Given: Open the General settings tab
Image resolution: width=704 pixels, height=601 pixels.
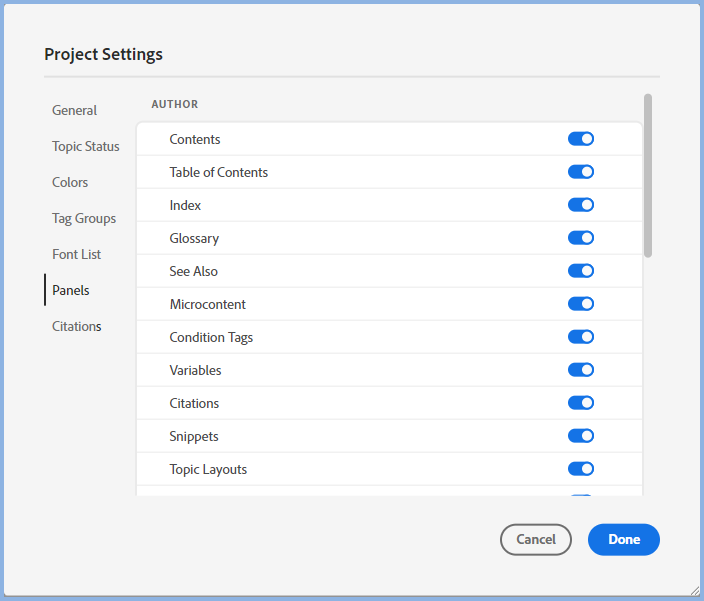Looking at the screenshot, I should point(75,110).
